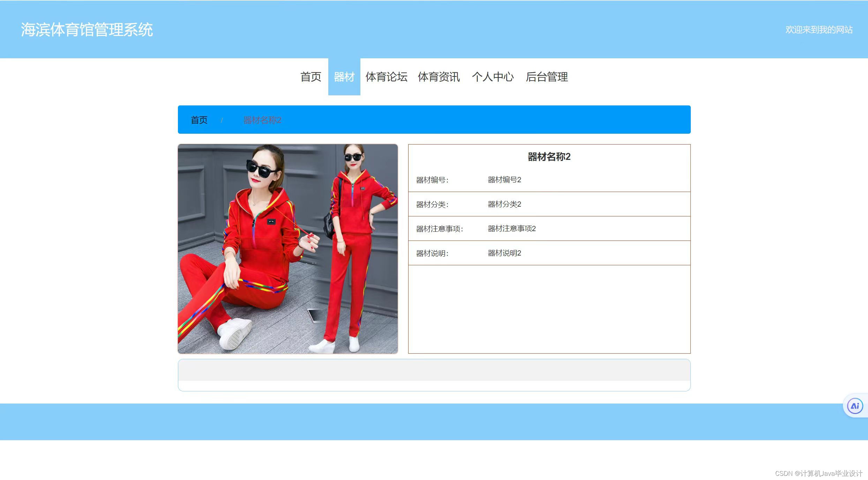
Task: Click the 海滨体育馆管理系统 site title
Action: [x=87, y=30]
